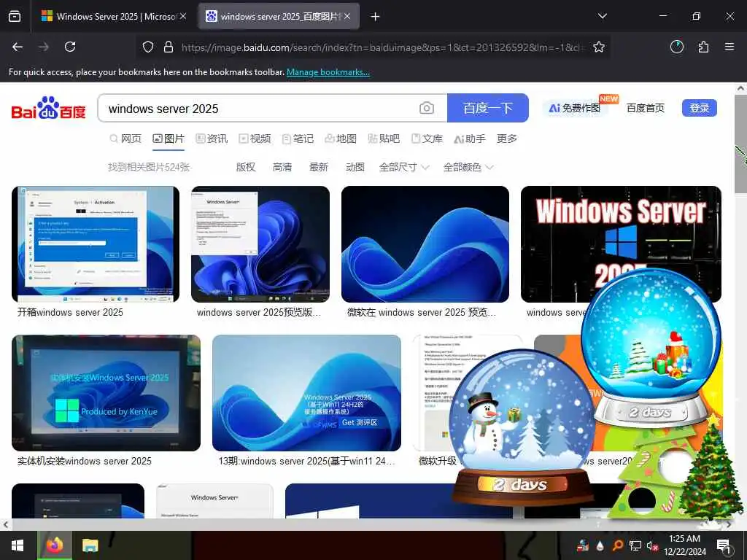Open the 百度首页 link
This screenshot has height=560, width=747.
[x=646, y=108]
